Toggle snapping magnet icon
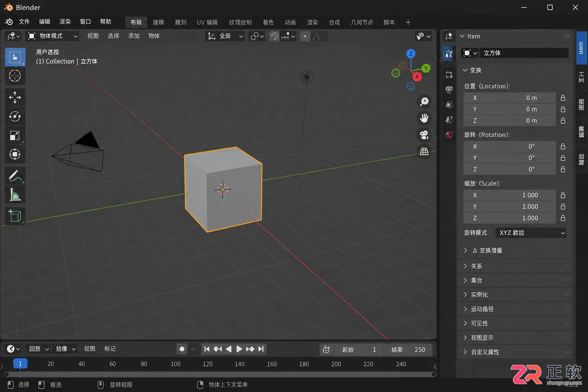Screen dimensions: 588x392 coord(274,36)
